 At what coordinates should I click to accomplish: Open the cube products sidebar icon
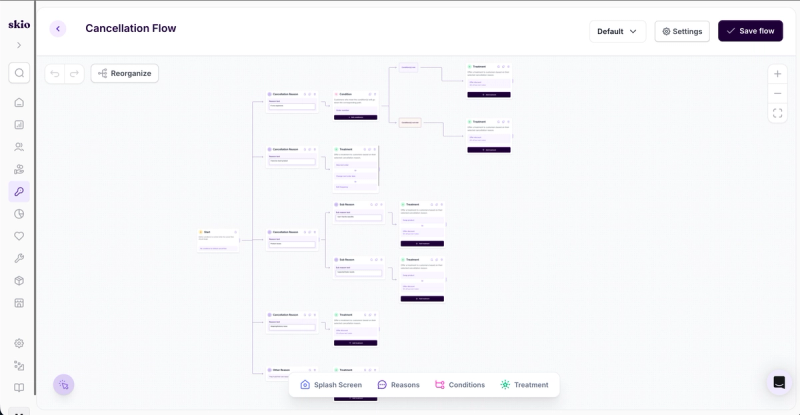[x=19, y=281]
